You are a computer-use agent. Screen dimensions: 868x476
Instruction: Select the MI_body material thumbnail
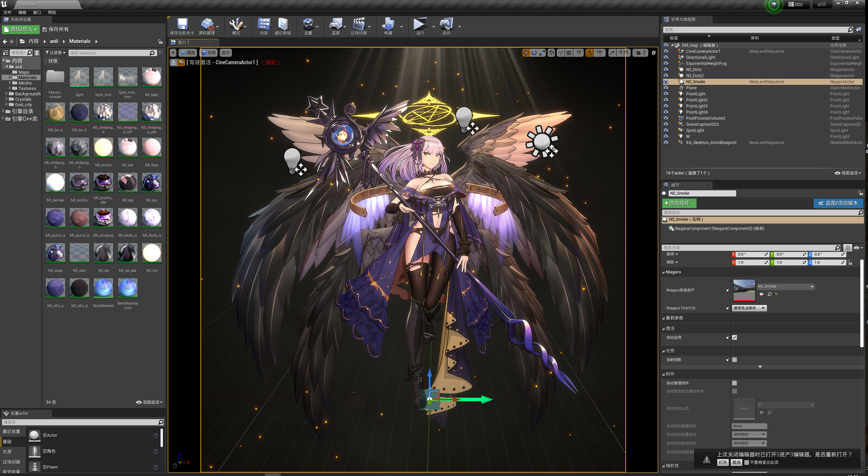point(151,77)
